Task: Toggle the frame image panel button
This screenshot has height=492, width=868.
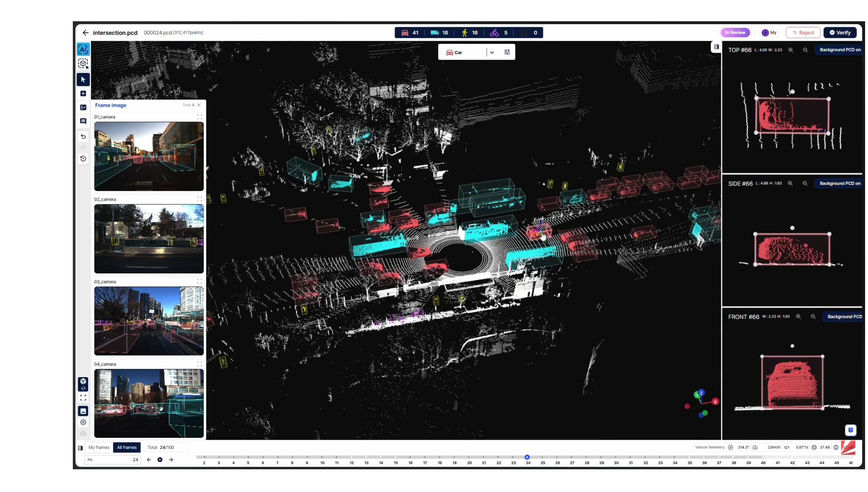Action: [83, 411]
